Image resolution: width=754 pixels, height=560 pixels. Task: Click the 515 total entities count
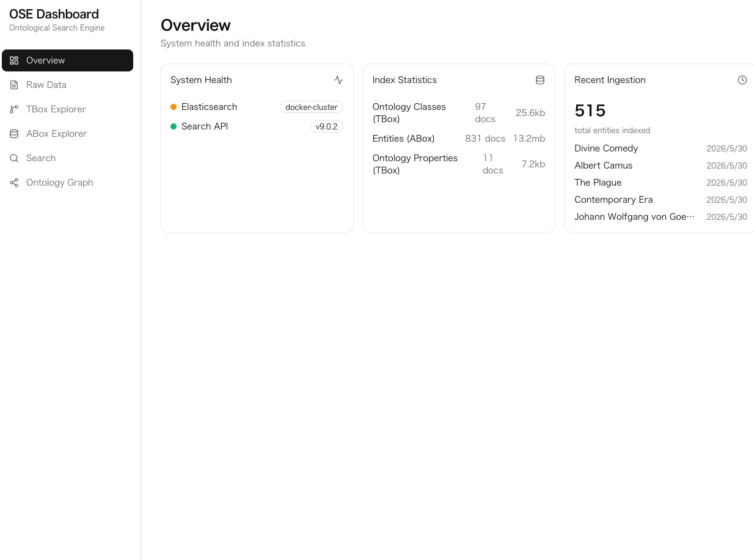(590, 111)
